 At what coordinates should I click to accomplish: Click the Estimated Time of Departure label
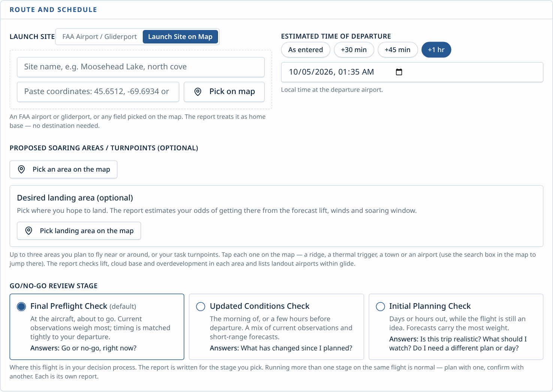tap(336, 36)
